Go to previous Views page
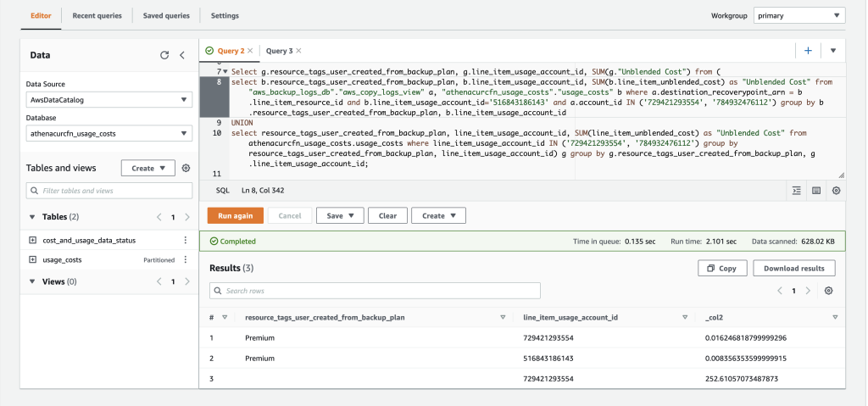The image size is (868, 406). pyautogui.click(x=159, y=282)
